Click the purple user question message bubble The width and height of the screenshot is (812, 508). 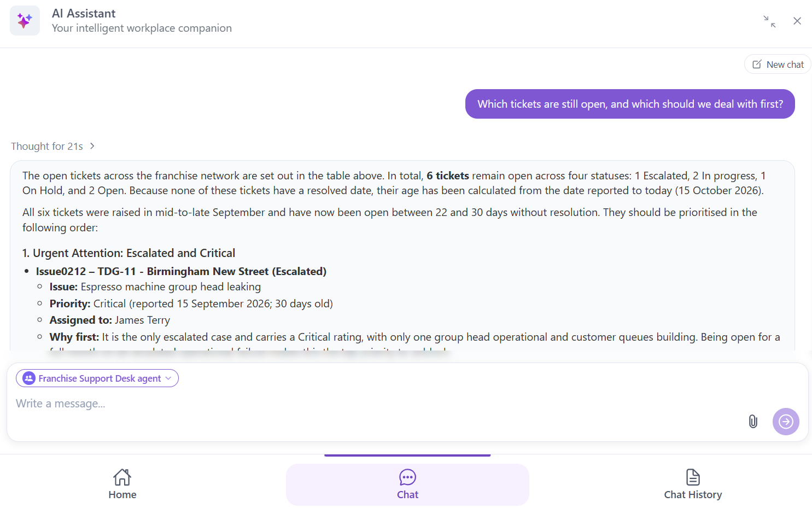click(630, 104)
